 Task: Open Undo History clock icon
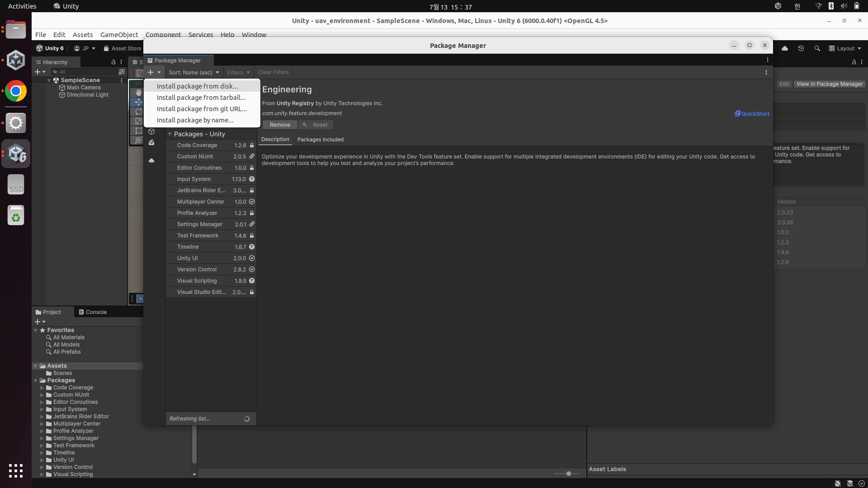coord(801,48)
